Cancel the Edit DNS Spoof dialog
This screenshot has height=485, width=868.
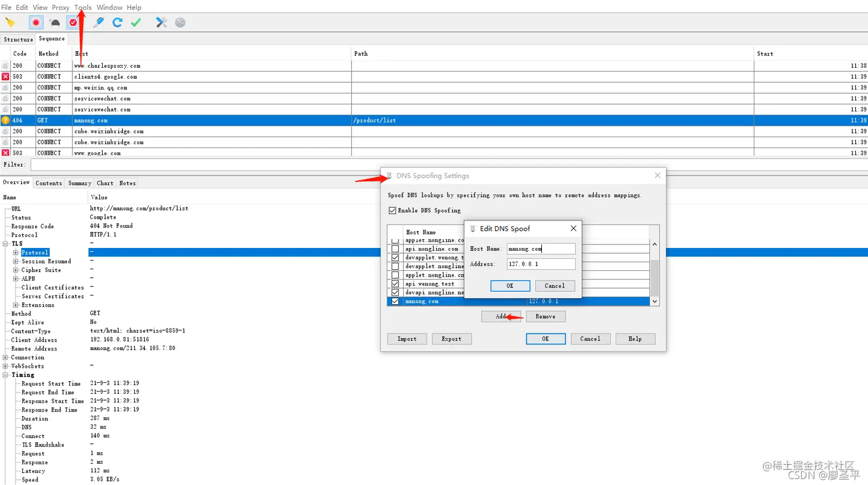point(555,286)
